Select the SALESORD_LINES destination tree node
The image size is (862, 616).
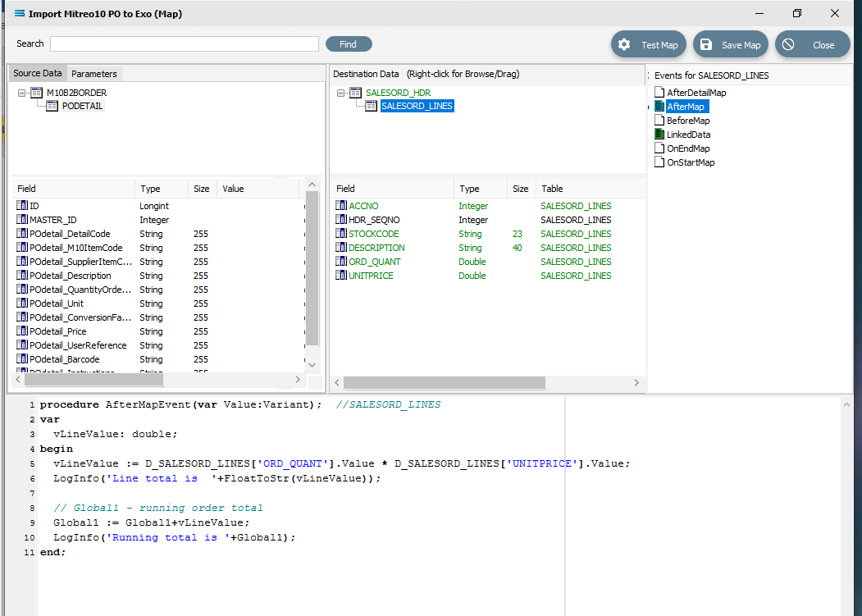click(417, 106)
